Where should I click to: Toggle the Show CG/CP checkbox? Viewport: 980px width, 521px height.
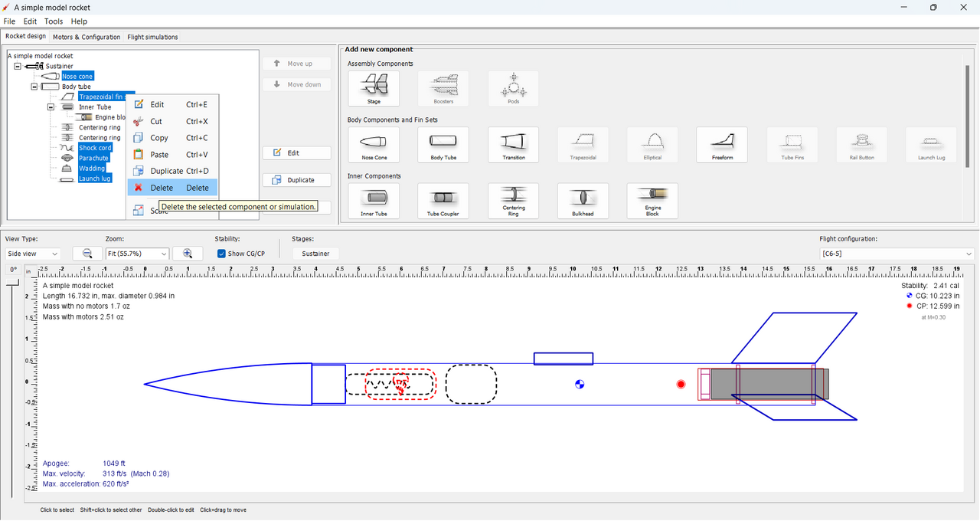[x=221, y=254]
